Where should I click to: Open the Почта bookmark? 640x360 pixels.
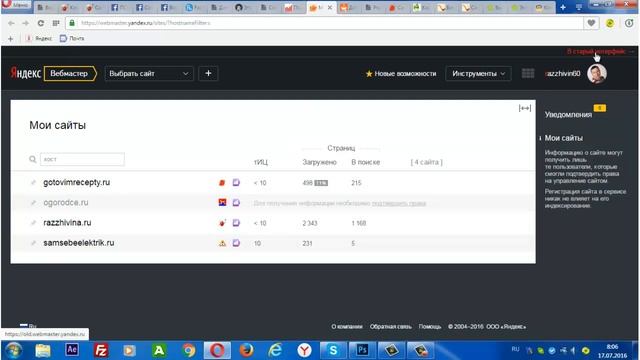72,38
